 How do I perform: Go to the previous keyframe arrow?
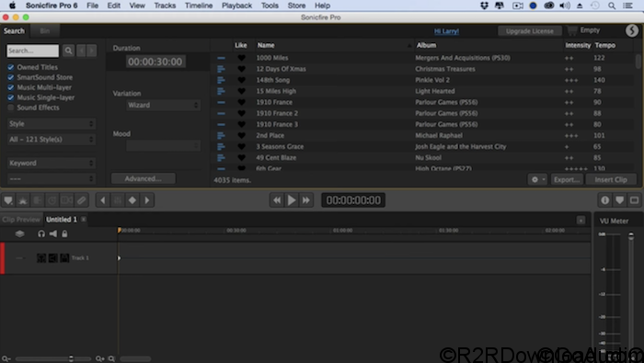pos(103,200)
